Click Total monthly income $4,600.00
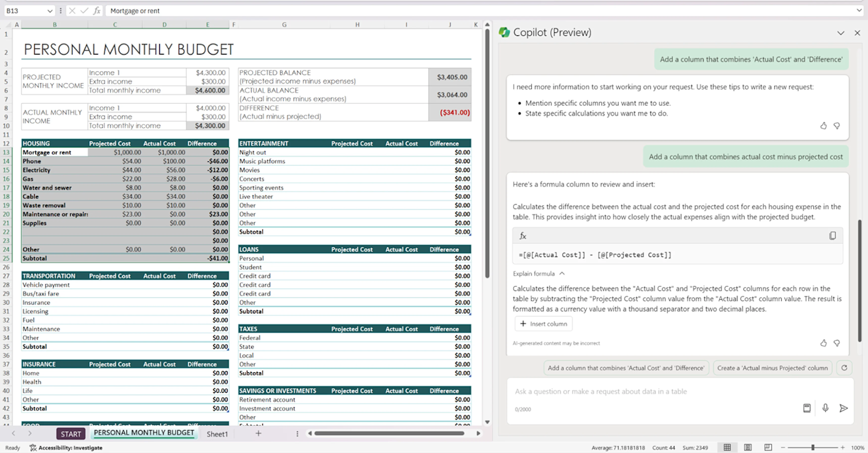868x453 pixels. [208, 90]
